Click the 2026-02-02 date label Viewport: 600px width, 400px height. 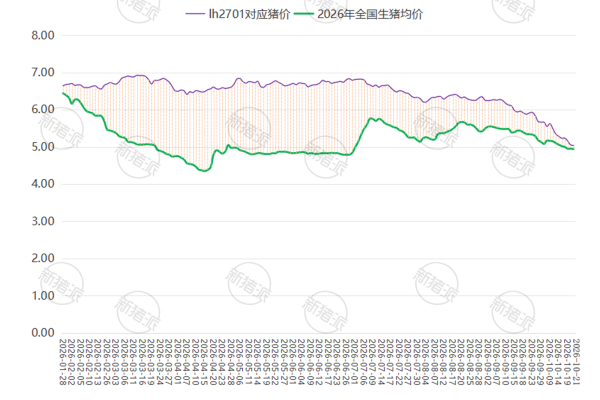(x=72, y=362)
